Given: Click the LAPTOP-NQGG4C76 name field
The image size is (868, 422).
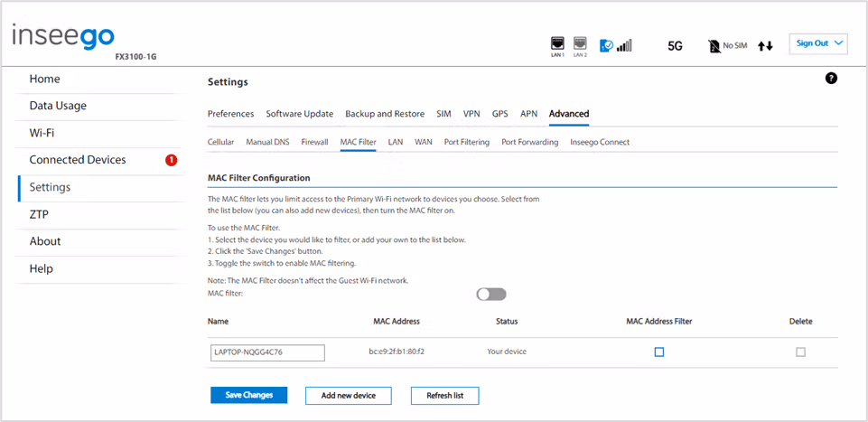Looking at the screenshot, I should point(267,352).
